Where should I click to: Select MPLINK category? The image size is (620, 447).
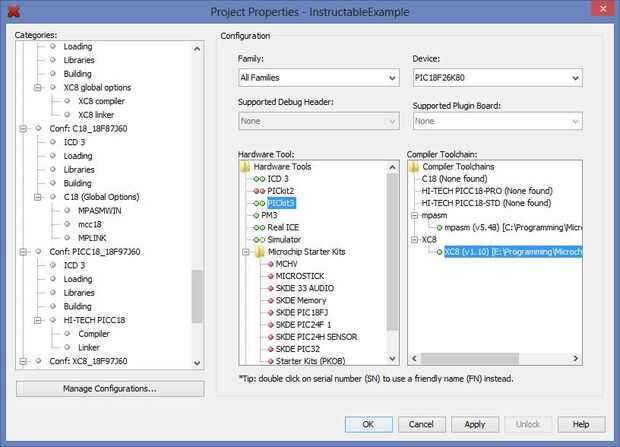[92, 238]
